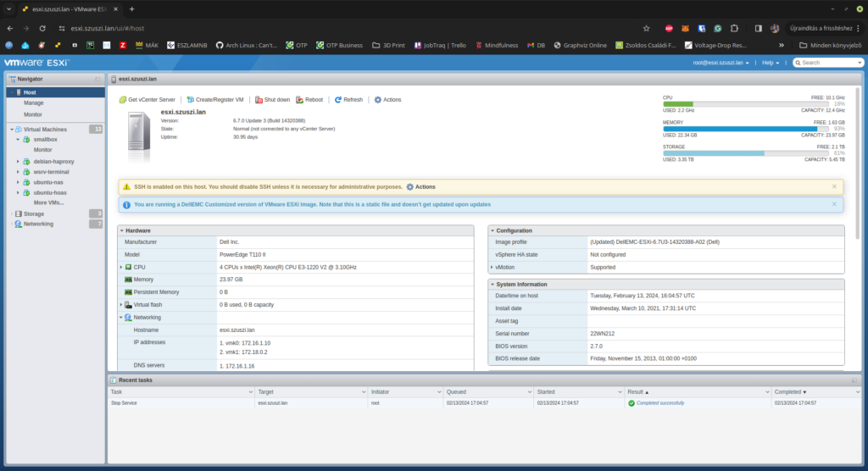Open Networking in the Navigator
Image resolution: width=868 pixels, height=471 pixels.
pyautogui.click(x=38, y=224)
